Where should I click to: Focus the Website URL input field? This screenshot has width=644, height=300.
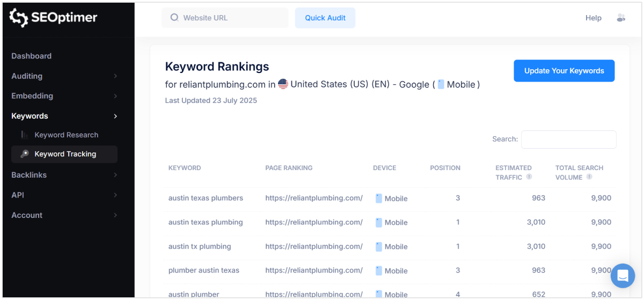[231, 18]
